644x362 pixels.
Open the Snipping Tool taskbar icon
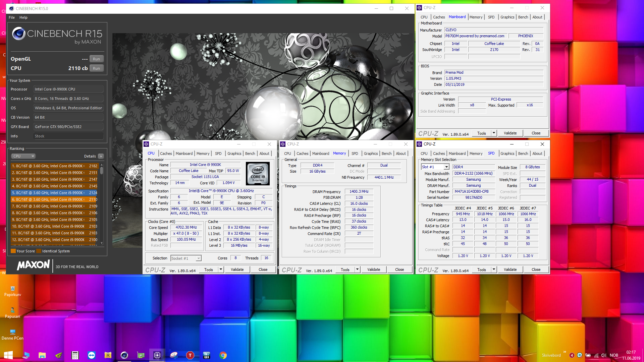[174, 355]
